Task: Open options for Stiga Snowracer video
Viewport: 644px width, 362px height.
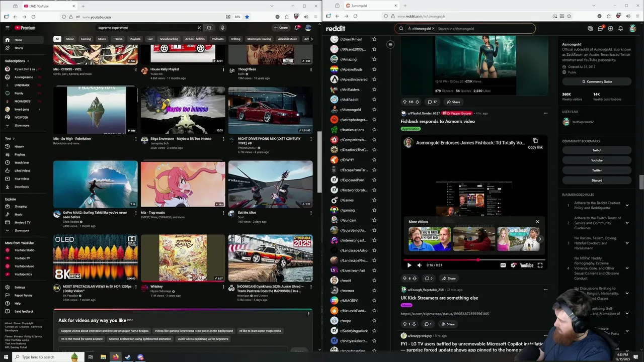Action: tap(223, 139)
